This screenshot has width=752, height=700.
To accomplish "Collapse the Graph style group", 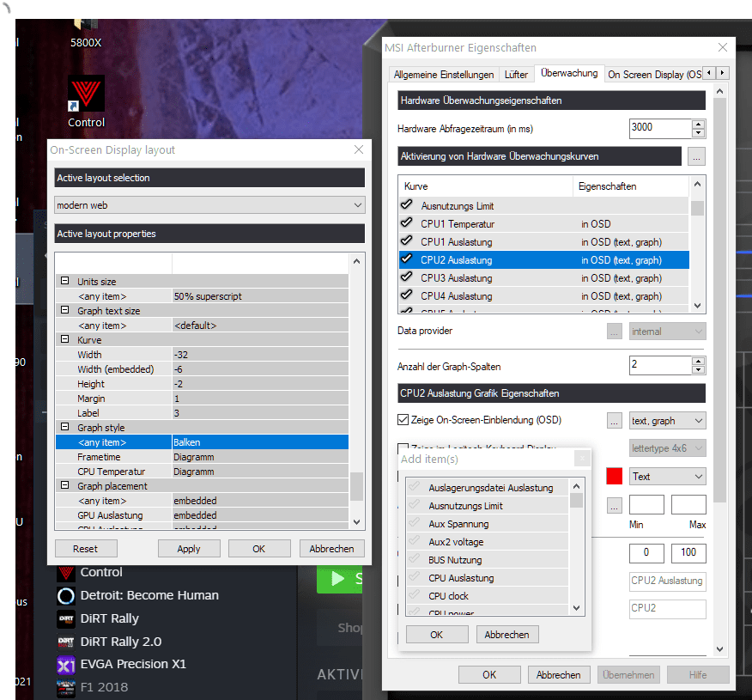I will [64, 427].
